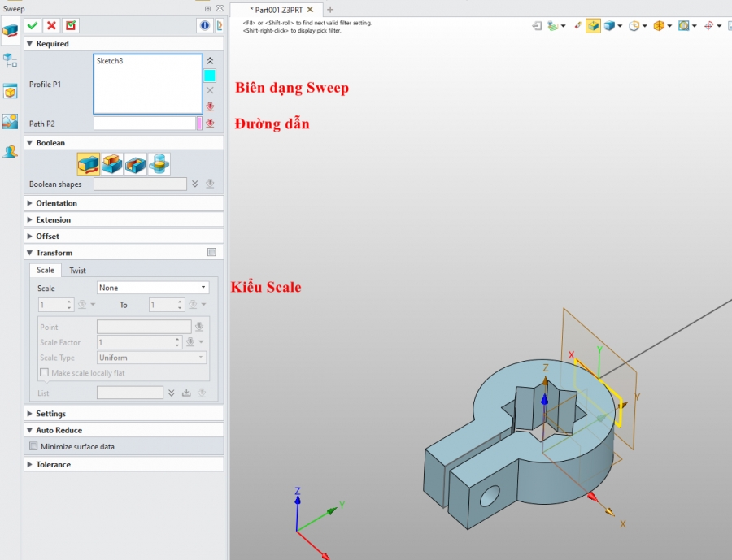Image resolution: width=732 pixels, height=560 pixels.
Task: Collapse the Required section
Action: pos(30,43)
